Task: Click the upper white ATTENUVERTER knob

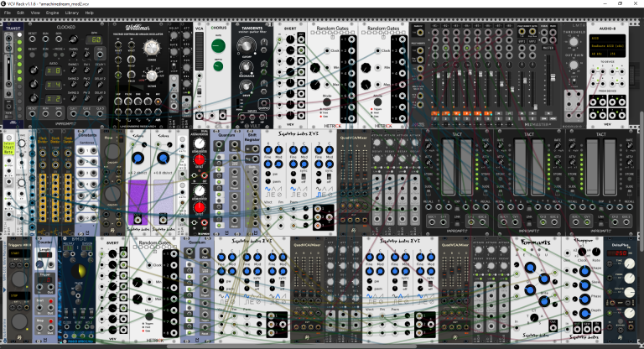Action: click(x=200, y=143)
